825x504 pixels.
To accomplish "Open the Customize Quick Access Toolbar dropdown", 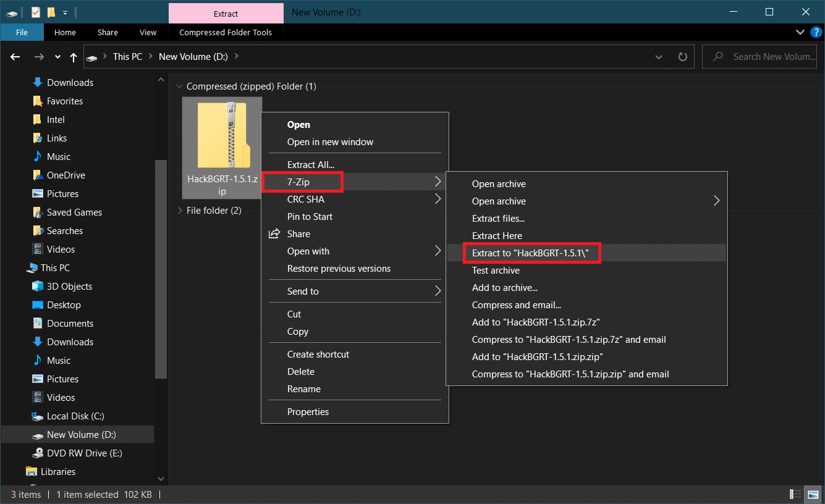I will point(65,12).
